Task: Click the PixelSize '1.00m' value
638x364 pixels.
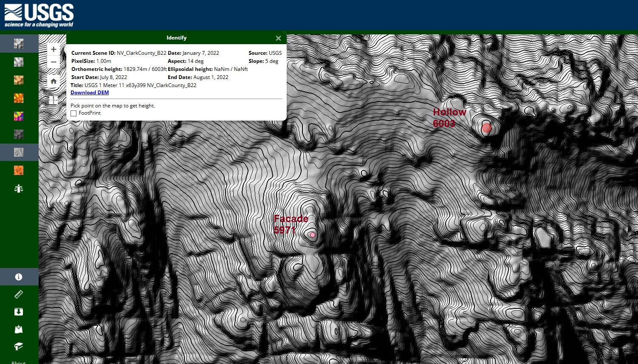Action: point(104,61)
